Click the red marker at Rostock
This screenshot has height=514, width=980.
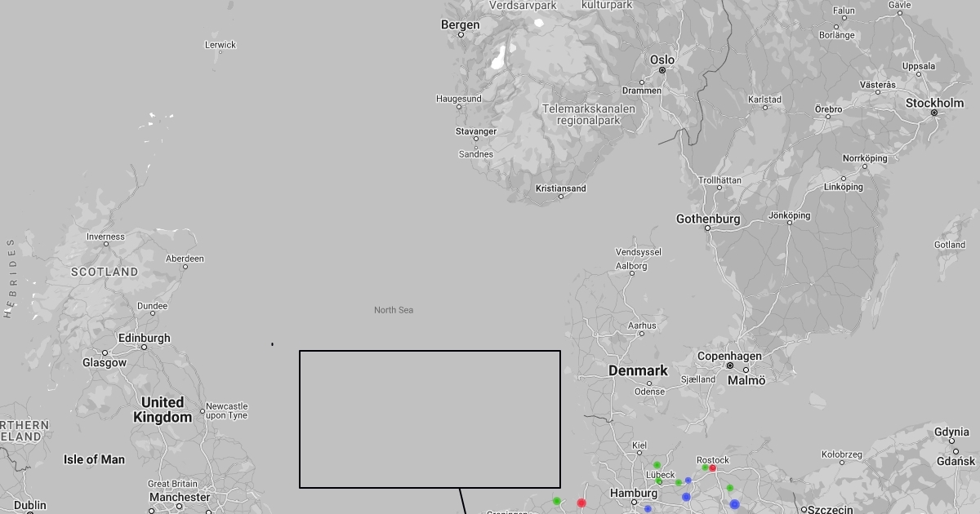coord(713,468)
